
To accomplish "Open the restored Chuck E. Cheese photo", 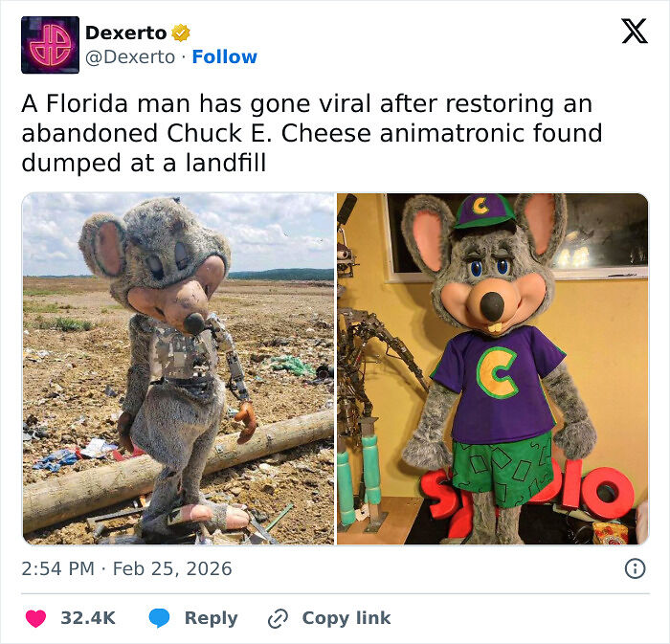I will coord(492,368).
